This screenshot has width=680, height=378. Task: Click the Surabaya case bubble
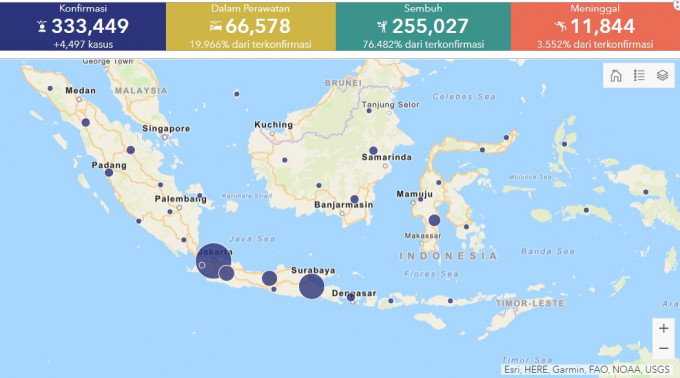coord(311,287)
